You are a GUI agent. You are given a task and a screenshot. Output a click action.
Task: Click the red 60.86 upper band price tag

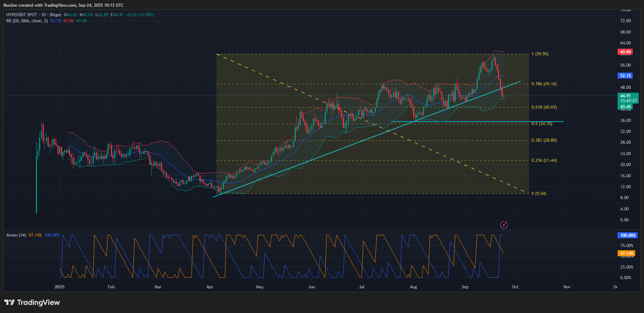[625, 52]
